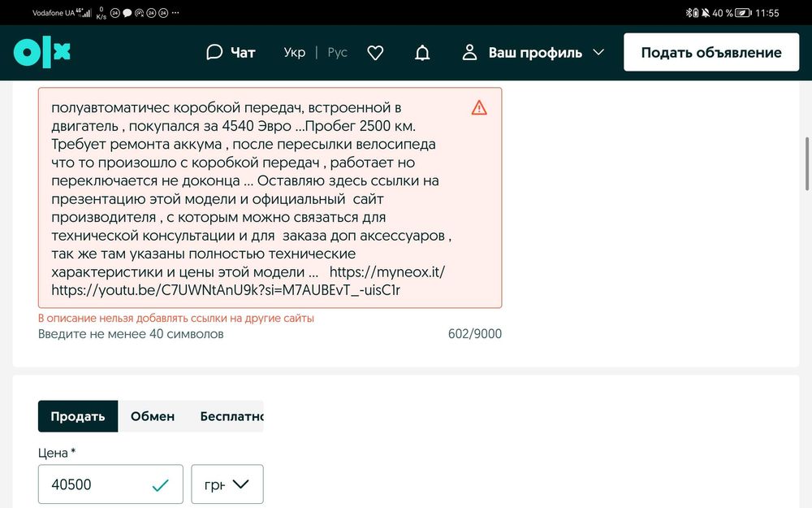The image size is (812, 508).
Task: Switch language to Укр
Action: tap(295, 53)
